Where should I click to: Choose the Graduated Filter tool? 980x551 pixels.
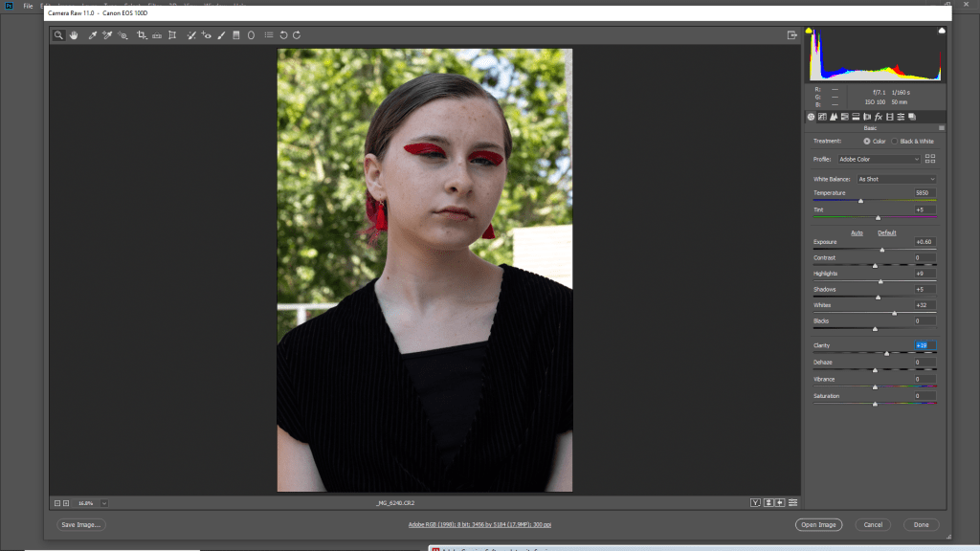pos(235,35)
